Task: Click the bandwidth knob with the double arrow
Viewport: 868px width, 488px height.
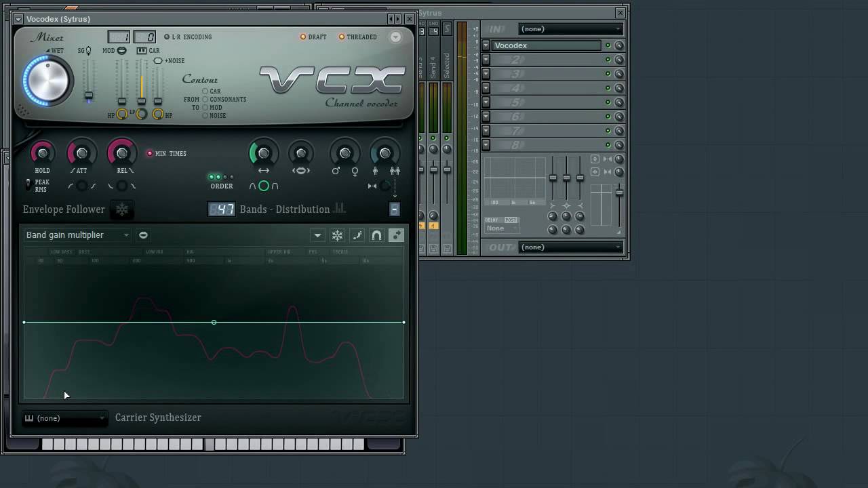Action: click(x=264, y=154)
